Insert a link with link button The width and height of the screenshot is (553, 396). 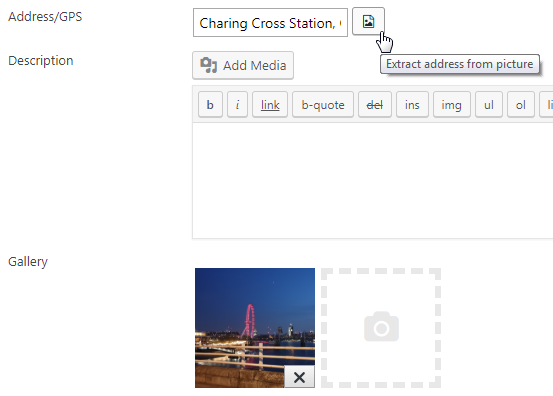coord(270,104)
